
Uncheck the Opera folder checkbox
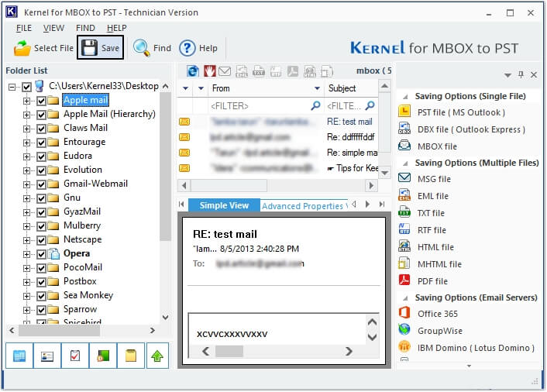pos(41,254)
